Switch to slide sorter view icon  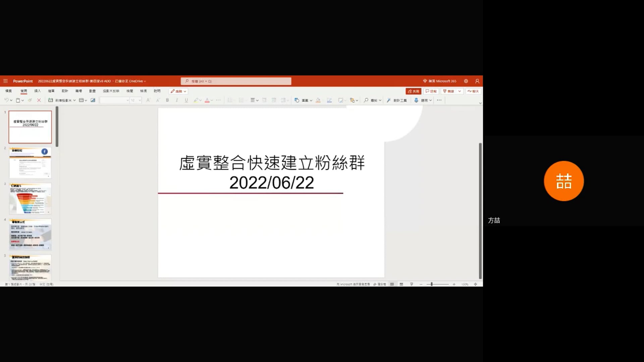tap(401, 284)
